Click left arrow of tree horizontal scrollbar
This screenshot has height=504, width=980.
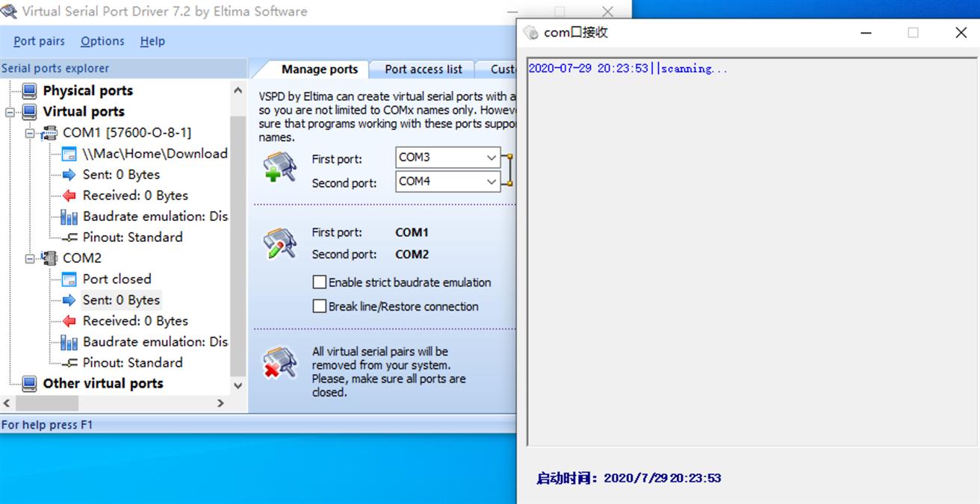[x=7, y=403]
